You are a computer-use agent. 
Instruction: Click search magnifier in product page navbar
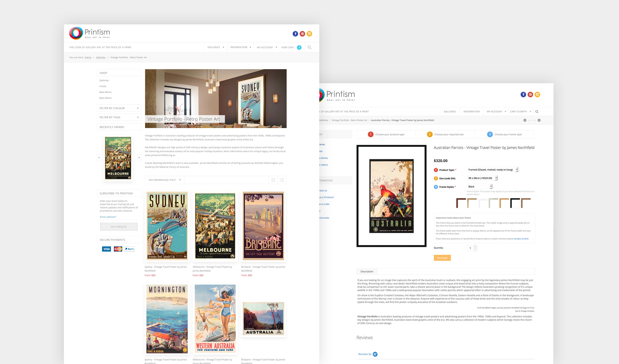(537, 112)
